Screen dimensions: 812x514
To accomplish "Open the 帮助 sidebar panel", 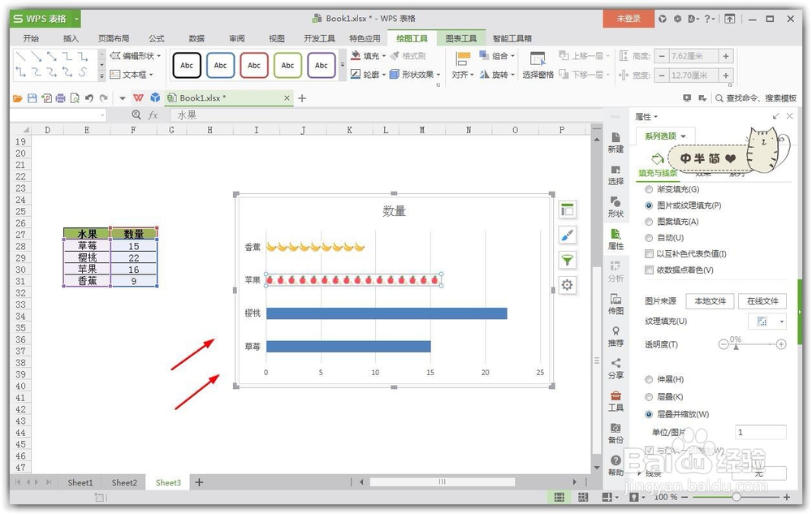I will point(615,466).
